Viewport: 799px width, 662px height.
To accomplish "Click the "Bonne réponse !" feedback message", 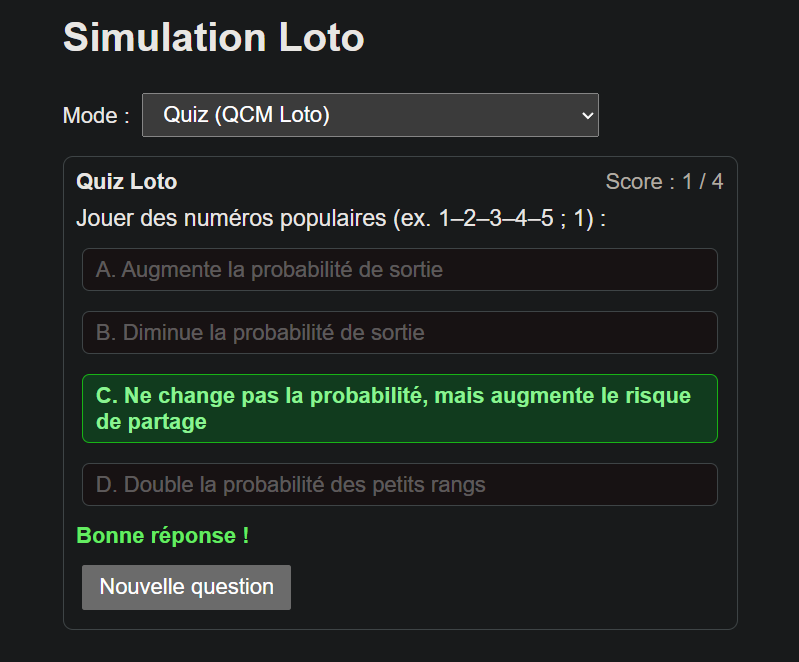I will [163, 536].
